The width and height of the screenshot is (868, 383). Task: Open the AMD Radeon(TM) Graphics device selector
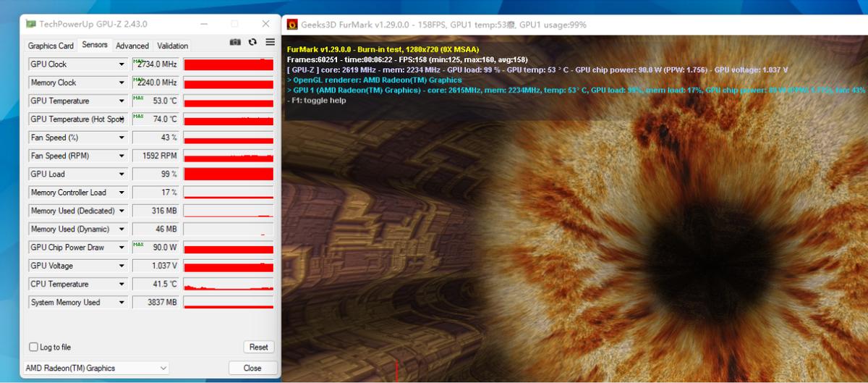click(x=96, y=368)
